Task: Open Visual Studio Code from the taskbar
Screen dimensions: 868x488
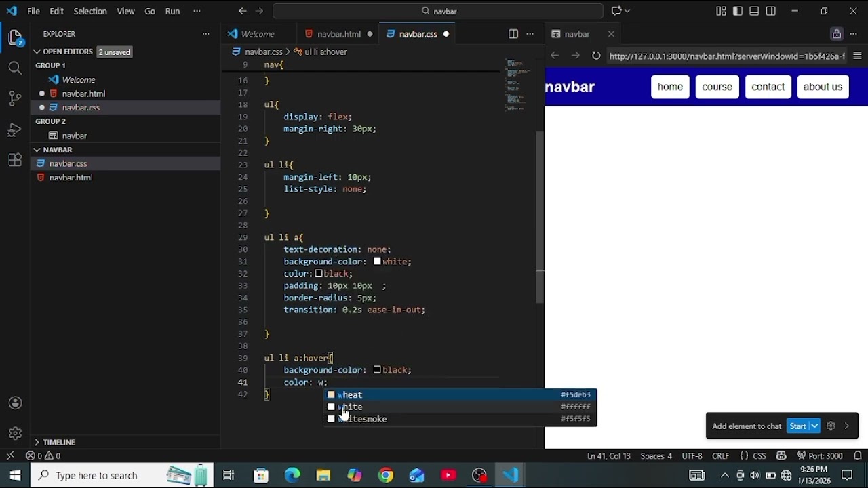Action: (510, 476)
